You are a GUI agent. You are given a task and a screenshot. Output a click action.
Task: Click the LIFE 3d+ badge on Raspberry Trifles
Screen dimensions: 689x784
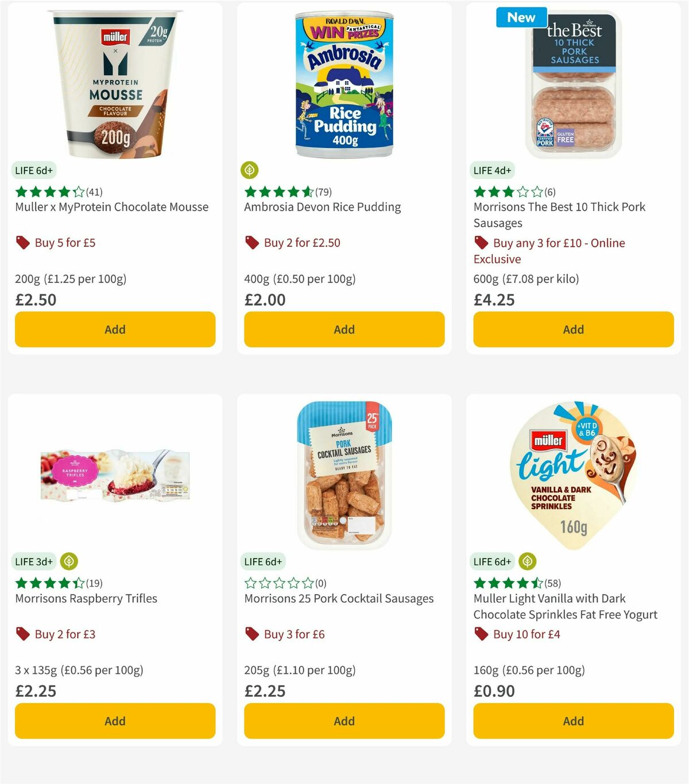(x=33, y=561)
